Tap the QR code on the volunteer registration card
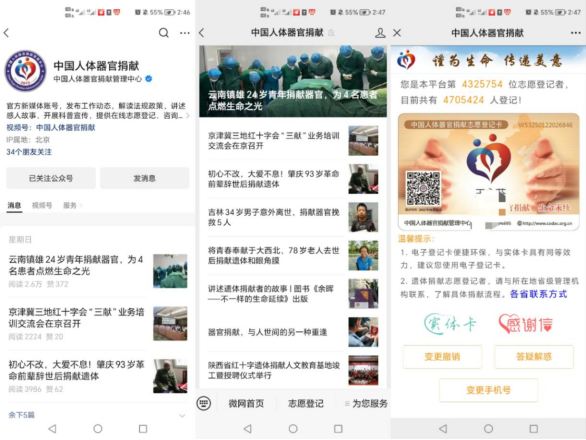Image resolution: width=586 pixels, height=440 pixels. click(423, 188)
